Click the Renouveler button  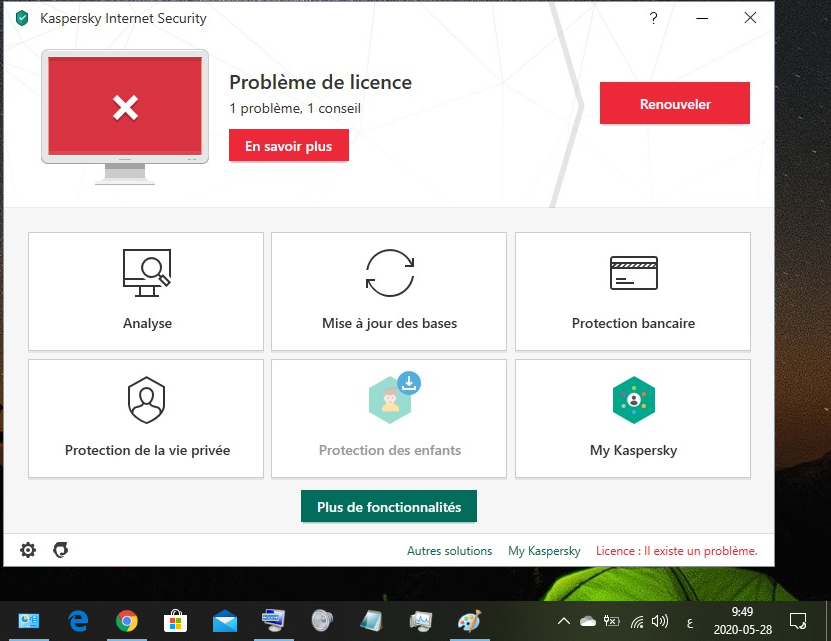pos(675,103)
